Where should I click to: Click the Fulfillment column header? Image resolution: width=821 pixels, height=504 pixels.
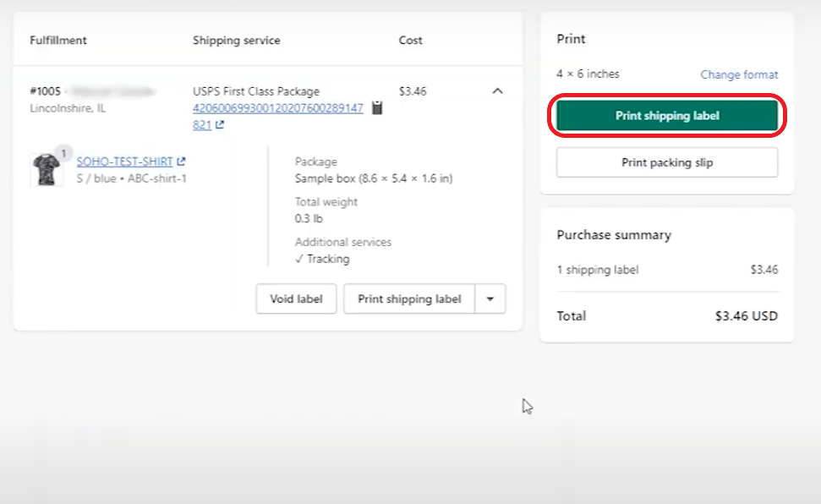[57, 40]
